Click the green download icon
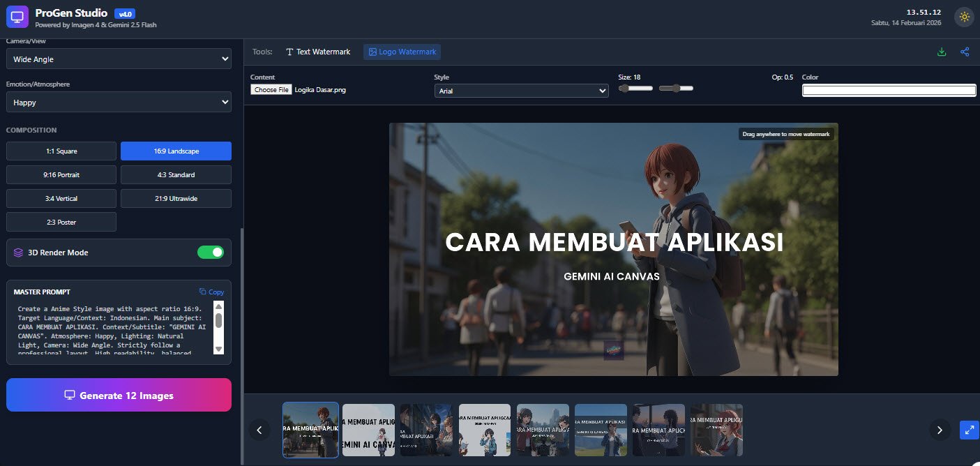The width and height of the screenshot is (980, 466). point(942,52)
